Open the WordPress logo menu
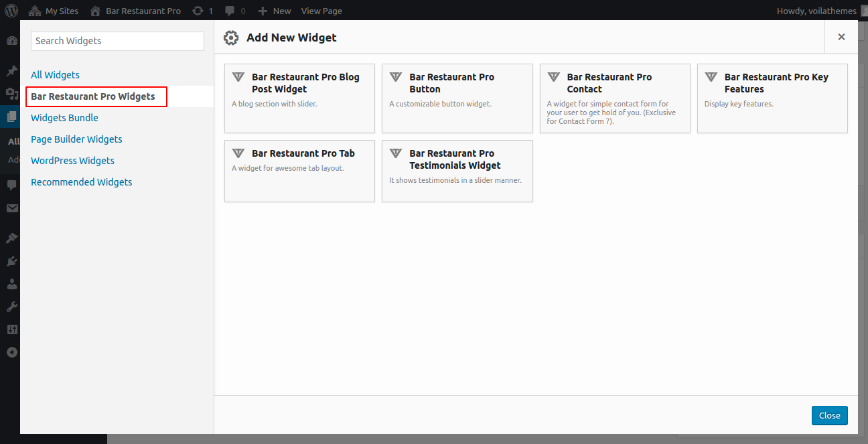This screenshot has width=868, height=444. coord(11,11)
